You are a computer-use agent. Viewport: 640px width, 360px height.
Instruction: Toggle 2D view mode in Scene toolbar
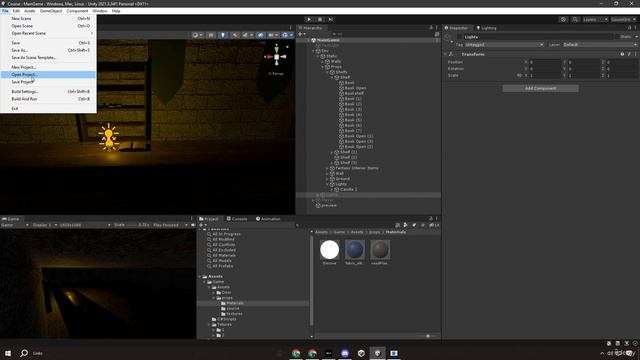(211, 35)
